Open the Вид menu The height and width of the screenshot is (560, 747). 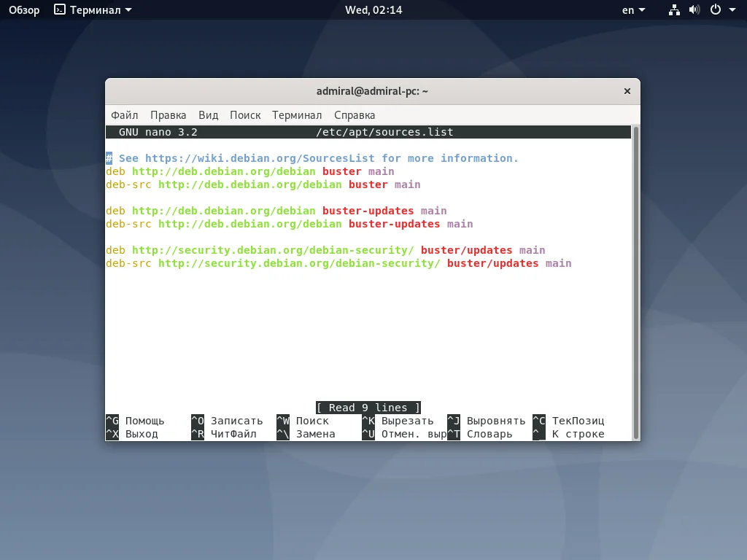[x=208, y=114]
